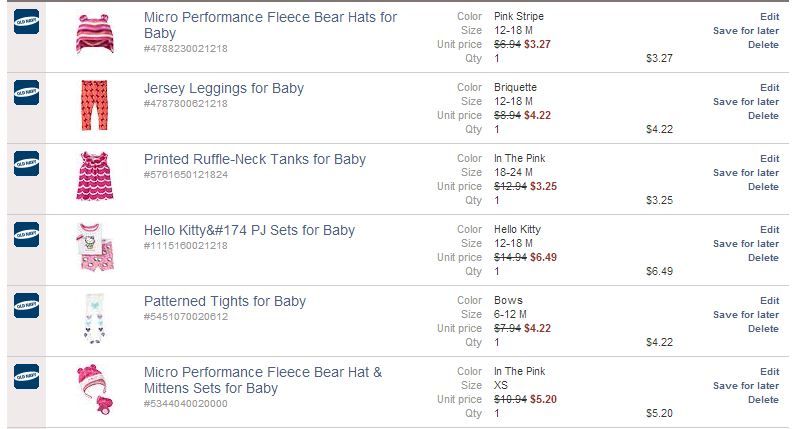The height and width of the screenshot is (429, 802).
Task: Save Patterned Tights for later
Action: click(746, 314)
